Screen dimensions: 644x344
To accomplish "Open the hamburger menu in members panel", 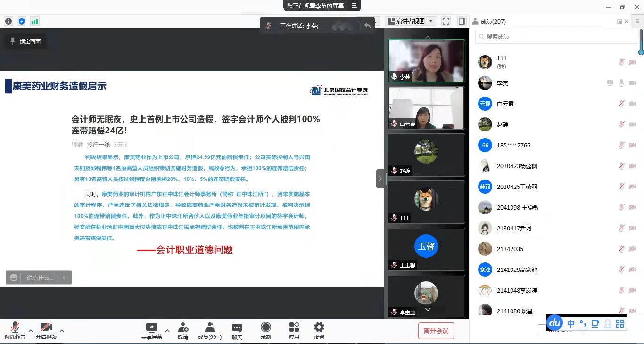I will pyautogui.click(x=637, y=21).
